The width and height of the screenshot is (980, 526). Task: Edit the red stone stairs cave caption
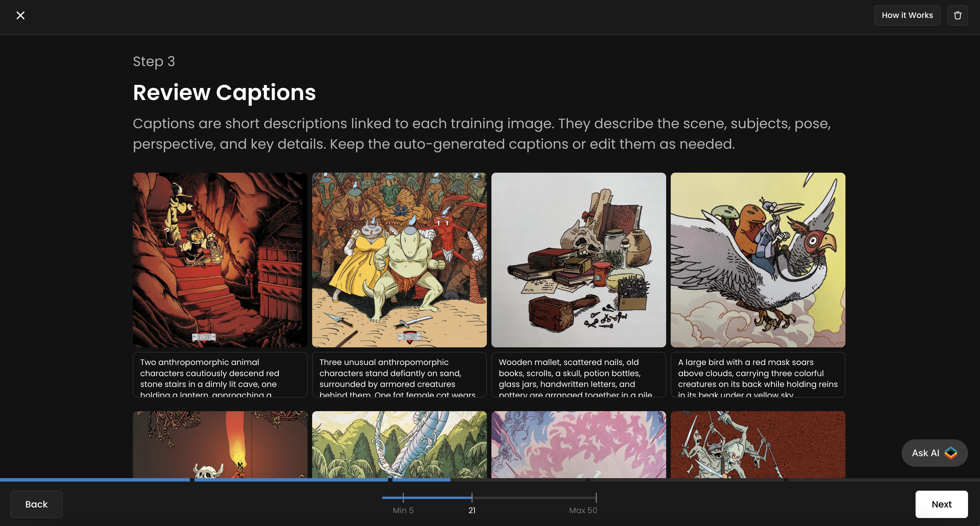coord(220,375)
